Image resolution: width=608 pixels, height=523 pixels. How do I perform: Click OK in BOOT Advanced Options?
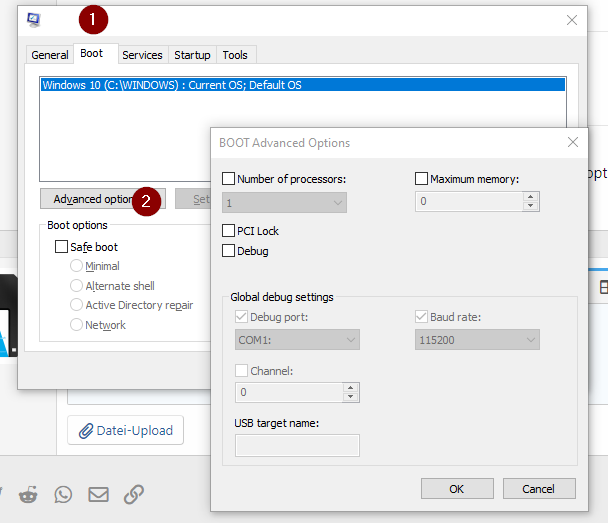[x=457, y=488]
